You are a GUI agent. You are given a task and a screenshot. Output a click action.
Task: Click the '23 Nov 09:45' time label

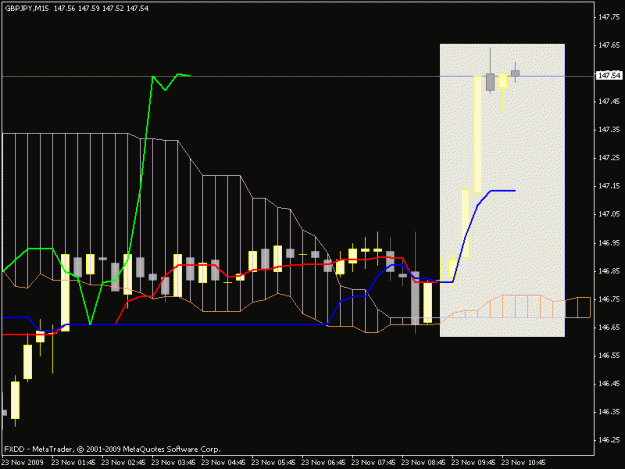click(x=473, y=463)
